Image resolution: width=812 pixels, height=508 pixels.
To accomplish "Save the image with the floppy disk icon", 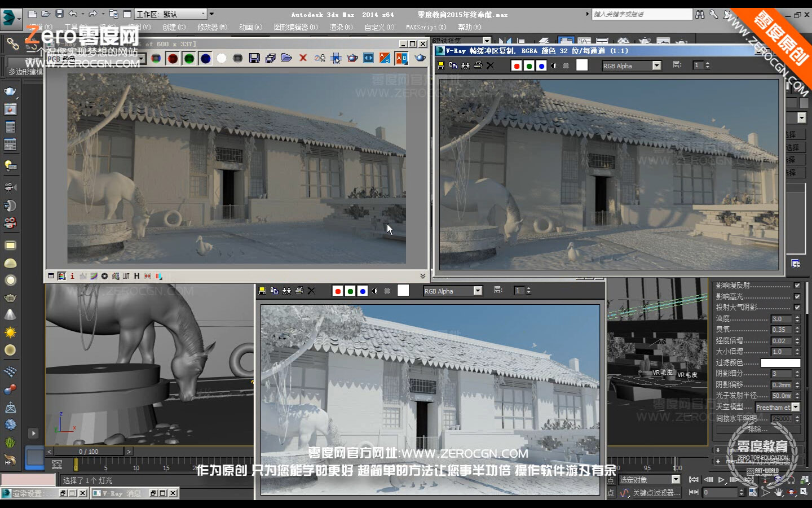I will coord(254,58).
